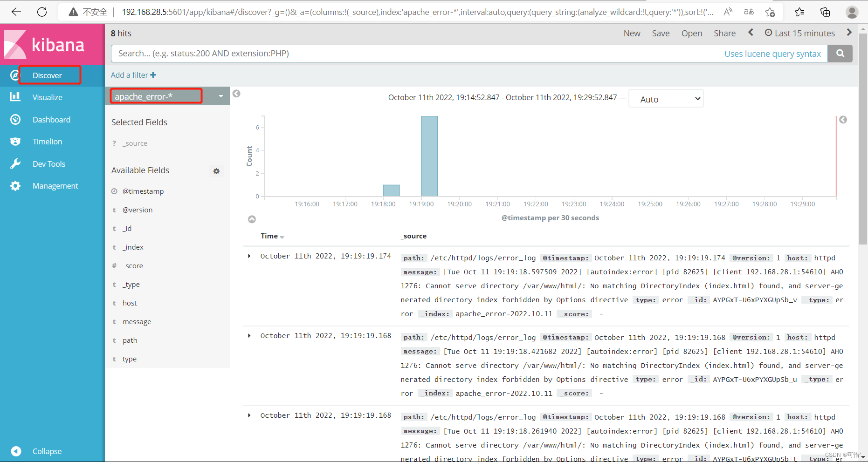Open browser favorites list icon
This screenshot has width=868, height=462.
799,12
